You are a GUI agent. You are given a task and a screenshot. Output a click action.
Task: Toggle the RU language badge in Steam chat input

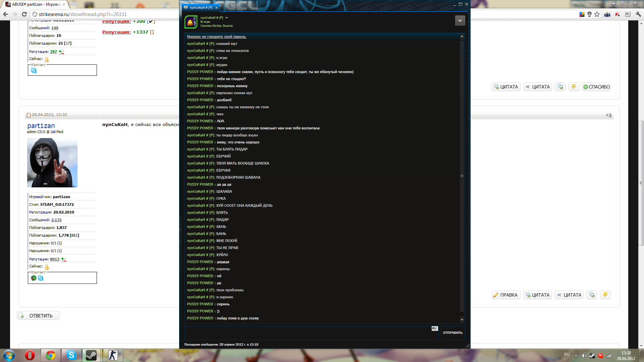(434, 328)
